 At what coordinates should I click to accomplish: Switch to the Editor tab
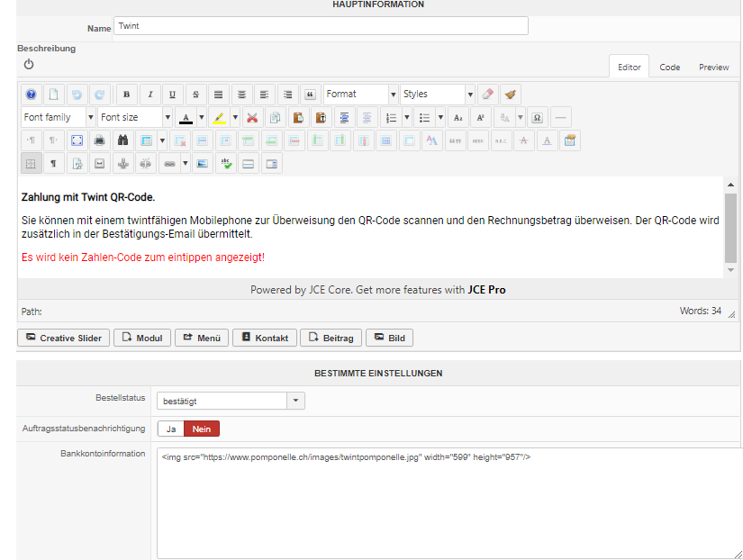(629, 68)
